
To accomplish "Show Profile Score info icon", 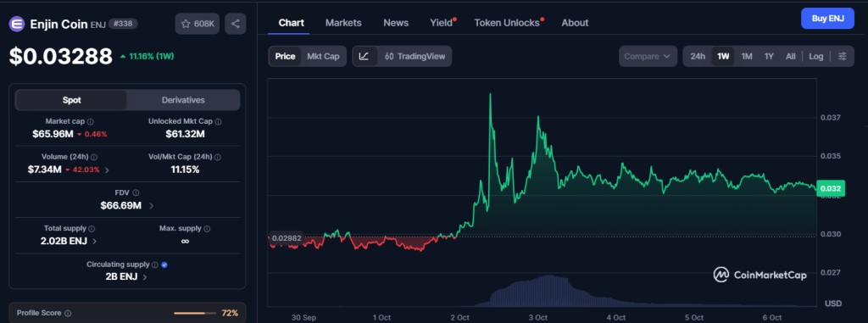I will 68,313.
